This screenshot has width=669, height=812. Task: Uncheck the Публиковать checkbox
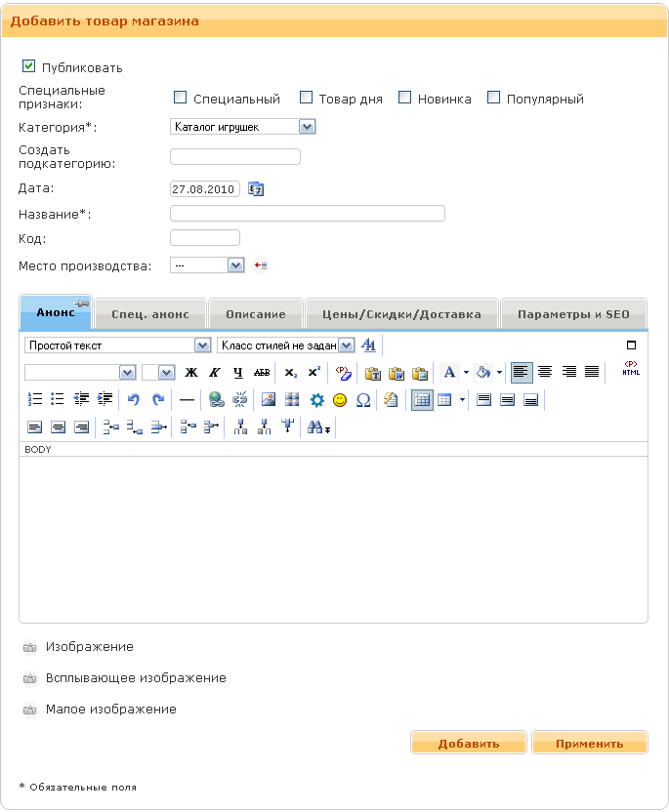[28, 67]
